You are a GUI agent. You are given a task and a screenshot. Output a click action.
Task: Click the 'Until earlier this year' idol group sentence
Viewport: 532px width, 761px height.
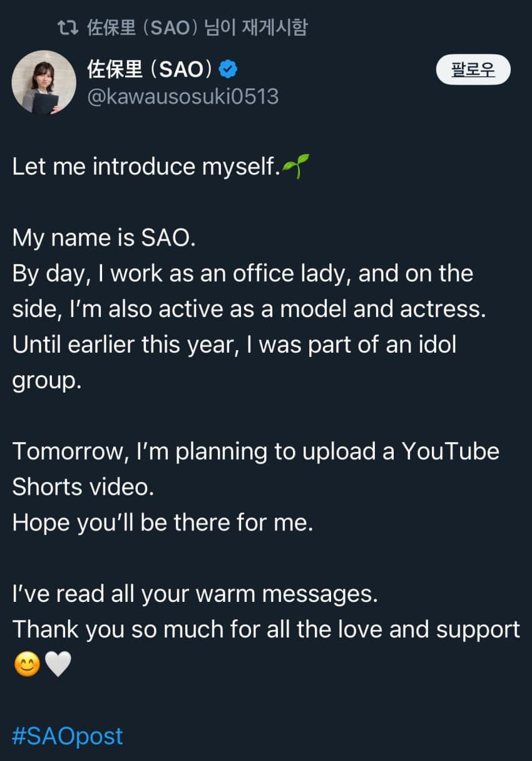[235, 363]
